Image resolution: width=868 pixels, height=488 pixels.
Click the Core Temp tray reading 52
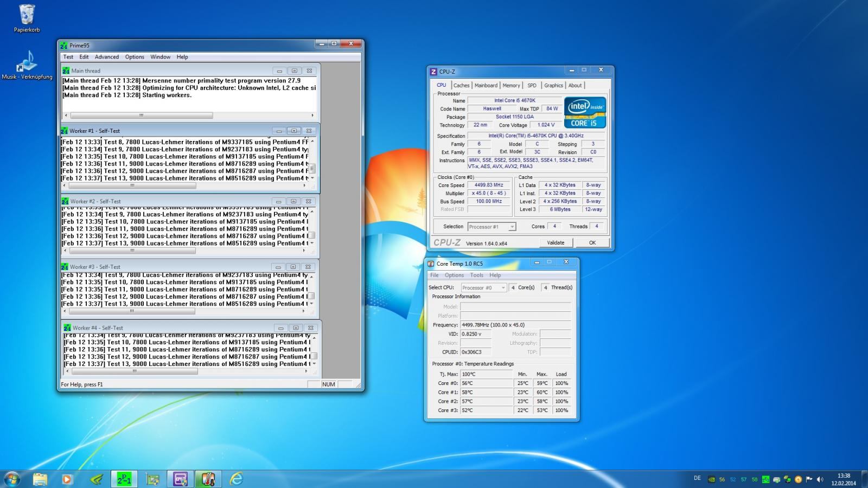(733, 479)
